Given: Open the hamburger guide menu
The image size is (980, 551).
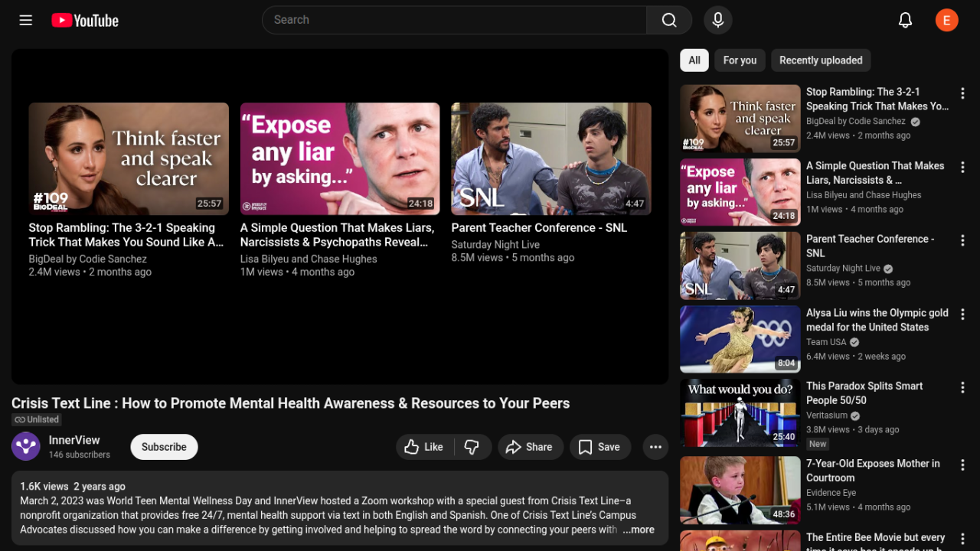Looking at the screenshot, I should click(x=26, y=20).
